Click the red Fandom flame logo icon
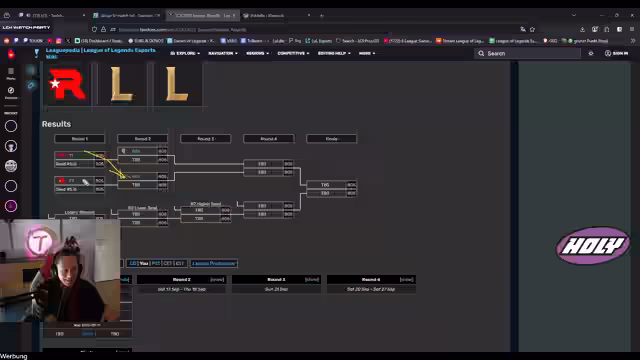 click(11, 53)
